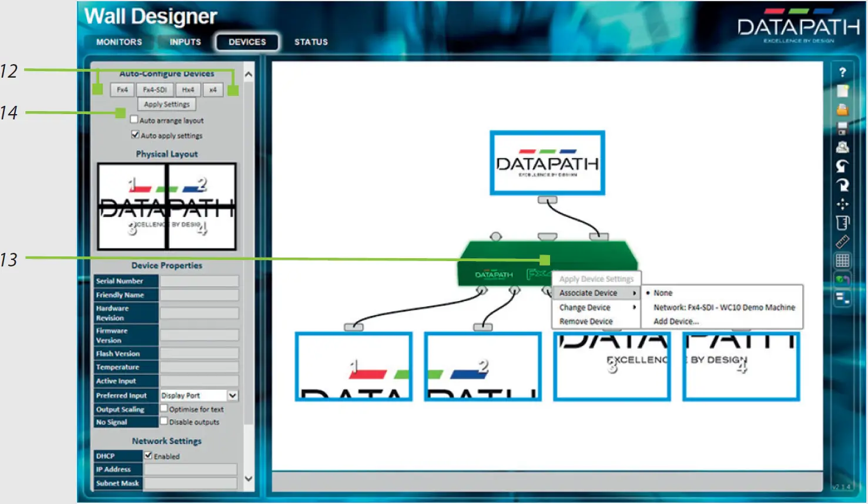Switch to the MONITORS tab
This screenshot has height=504, width=868.
[x=119, y=42]
